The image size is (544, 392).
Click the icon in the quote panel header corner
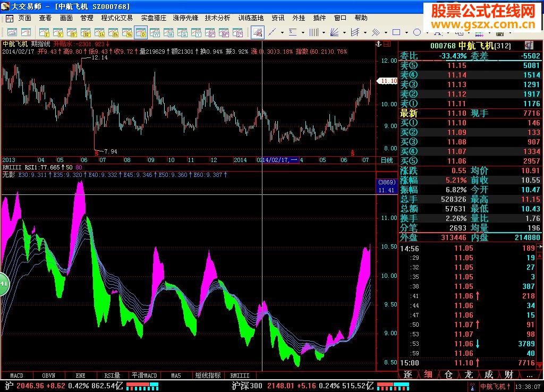(x=529, y=45)
